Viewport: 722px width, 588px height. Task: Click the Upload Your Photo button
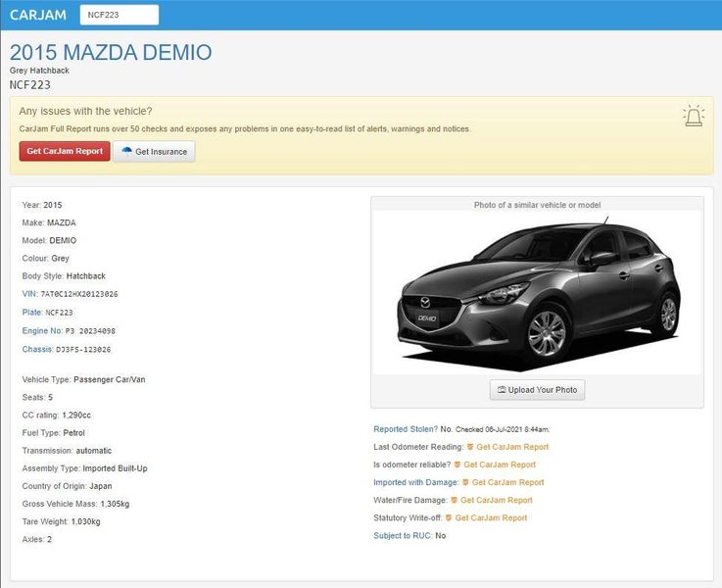click(x=537, y=389)
